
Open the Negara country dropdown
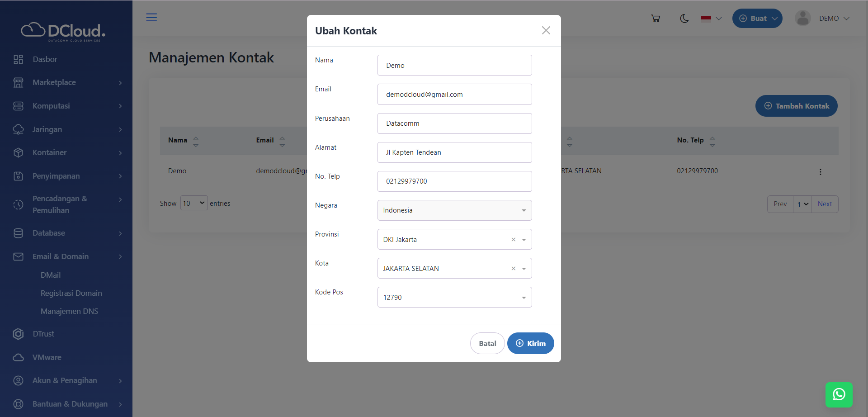[454, 210]
